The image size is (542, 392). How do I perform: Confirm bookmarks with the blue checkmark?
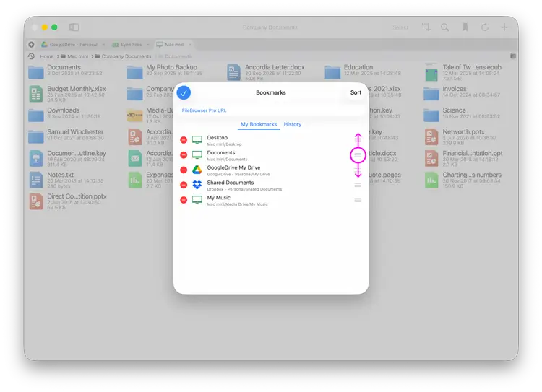click(x=184, y=92)
